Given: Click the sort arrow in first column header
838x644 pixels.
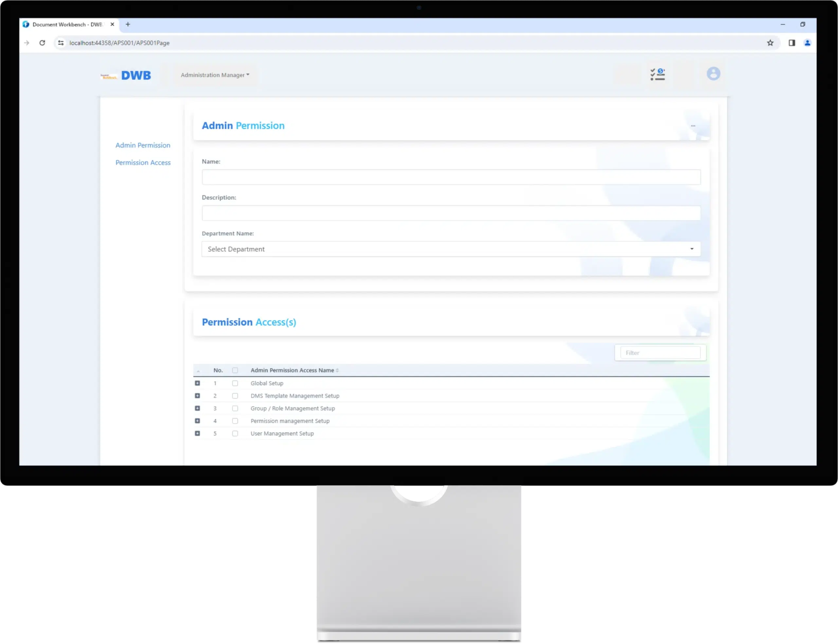Looking at the screenshot, I should [x=198, y=371].
